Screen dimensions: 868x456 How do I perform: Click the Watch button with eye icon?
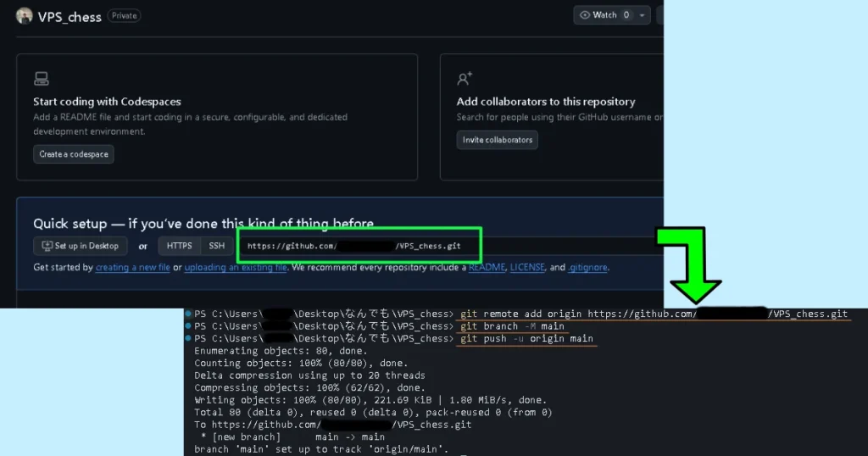click(x=604, y=15)
